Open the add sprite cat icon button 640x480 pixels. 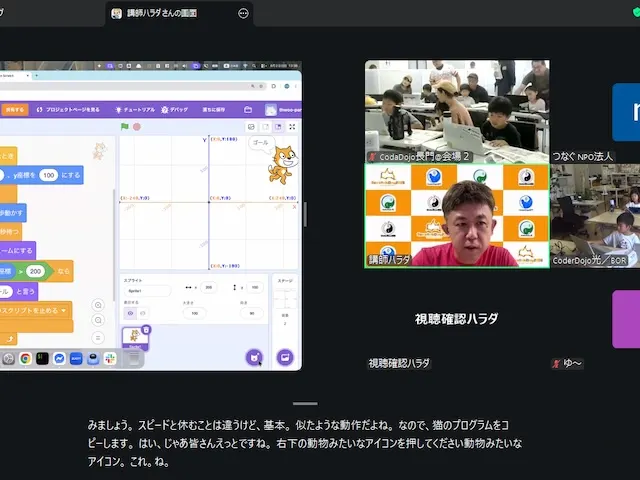(254, 358)
